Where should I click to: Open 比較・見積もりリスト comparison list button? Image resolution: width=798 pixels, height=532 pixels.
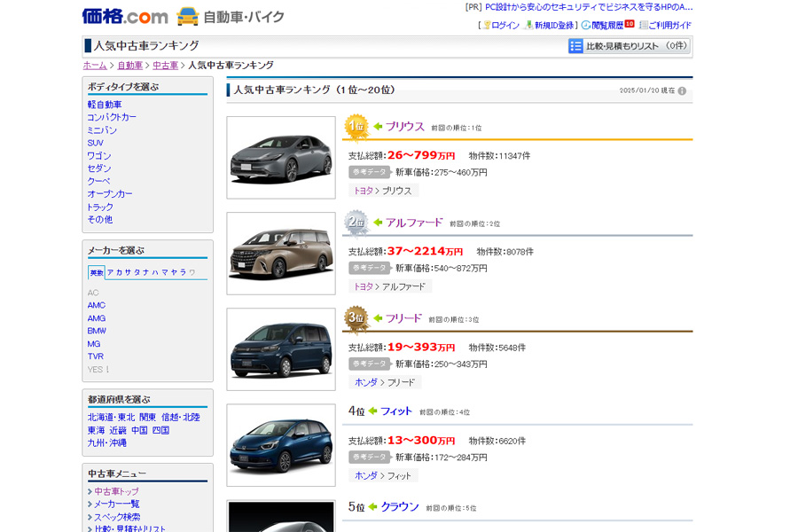(629, 46)
